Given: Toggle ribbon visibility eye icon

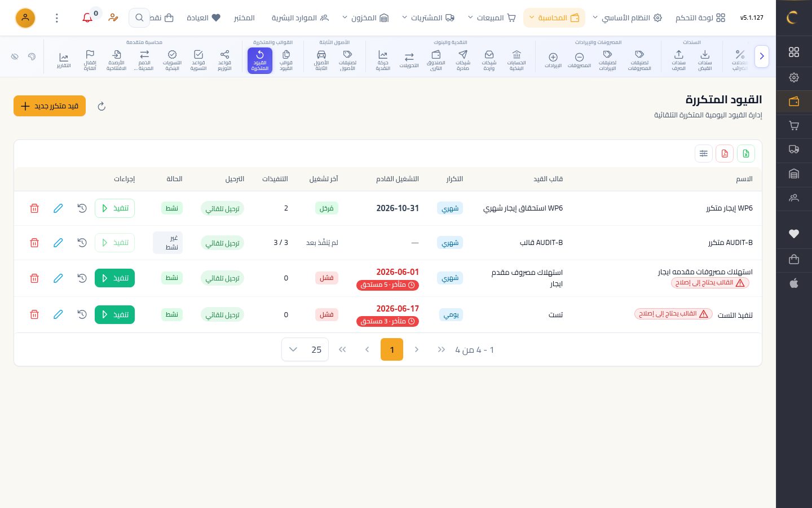Looking at the screenshot, I should point(15,56).
